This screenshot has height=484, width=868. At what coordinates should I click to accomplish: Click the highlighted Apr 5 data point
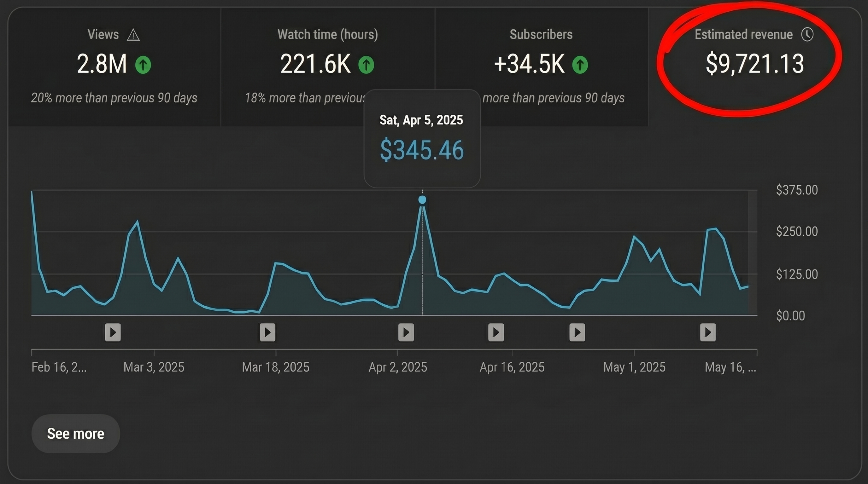422,200
